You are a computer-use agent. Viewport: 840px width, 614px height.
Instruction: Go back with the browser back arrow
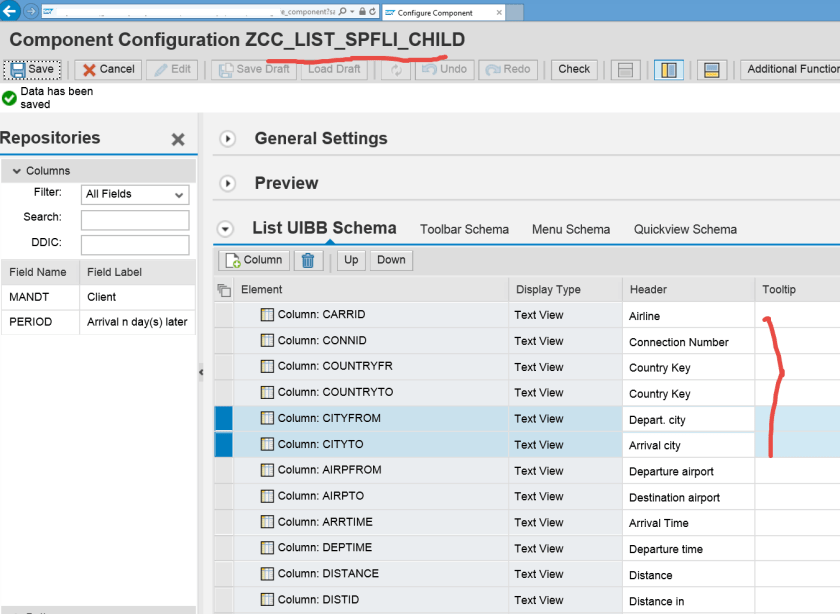[10, 11]
